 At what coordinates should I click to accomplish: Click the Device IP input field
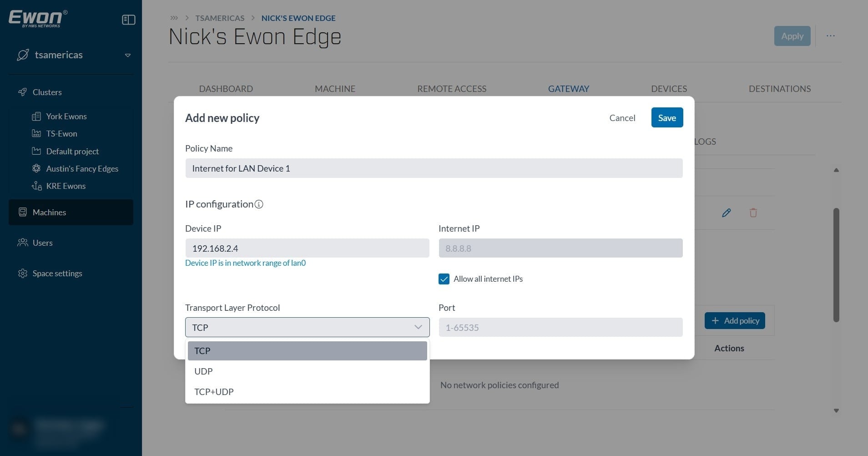coord(307,248)
